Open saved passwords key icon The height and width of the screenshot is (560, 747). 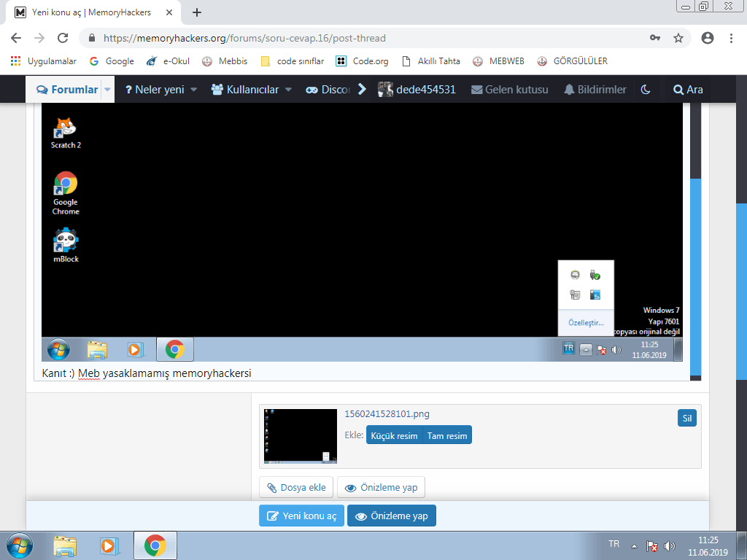[655, 38]
